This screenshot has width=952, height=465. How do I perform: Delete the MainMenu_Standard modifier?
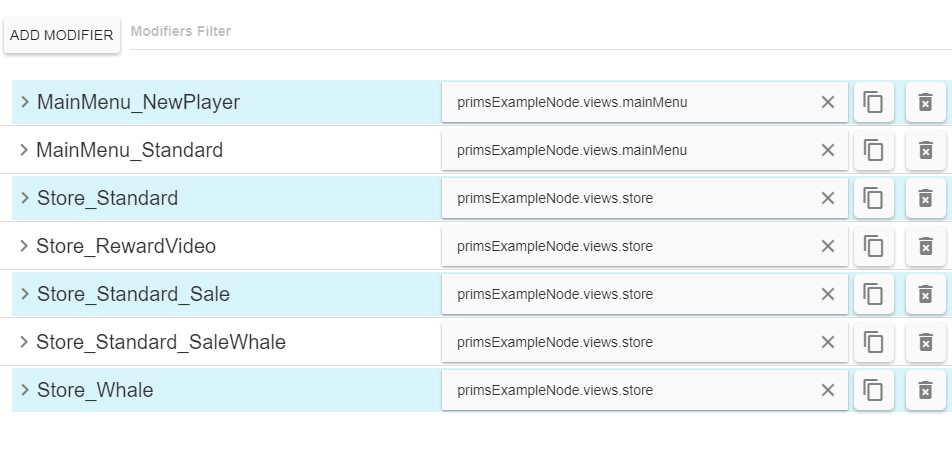(925, 150)
